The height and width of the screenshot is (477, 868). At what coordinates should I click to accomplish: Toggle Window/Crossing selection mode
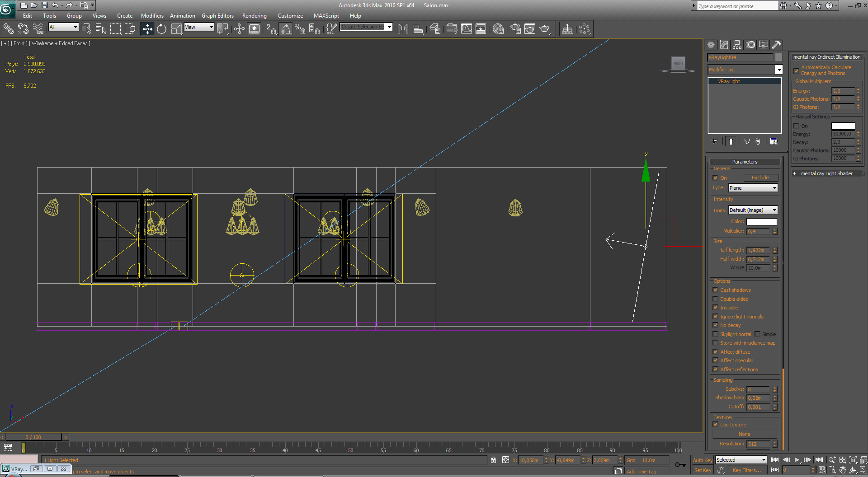click(130, 29)
